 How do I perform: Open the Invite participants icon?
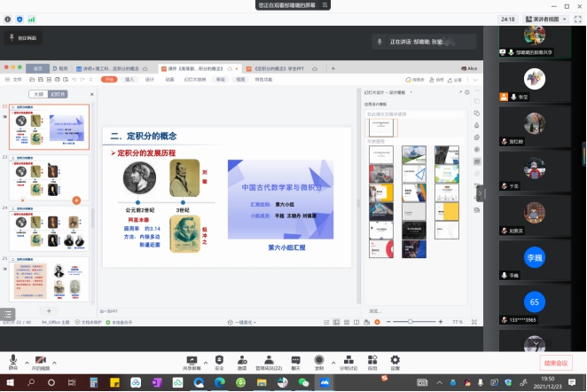[x=241, y=359]
